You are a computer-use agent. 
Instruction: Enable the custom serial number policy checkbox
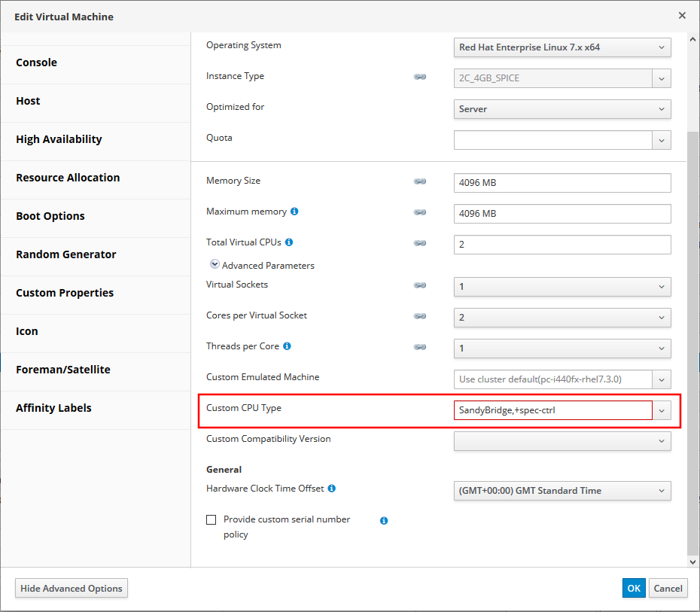tap(212, 519)
